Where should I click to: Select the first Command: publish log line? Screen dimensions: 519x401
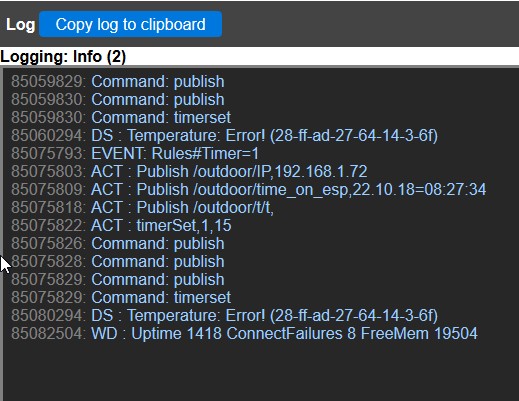pos(118,81)
